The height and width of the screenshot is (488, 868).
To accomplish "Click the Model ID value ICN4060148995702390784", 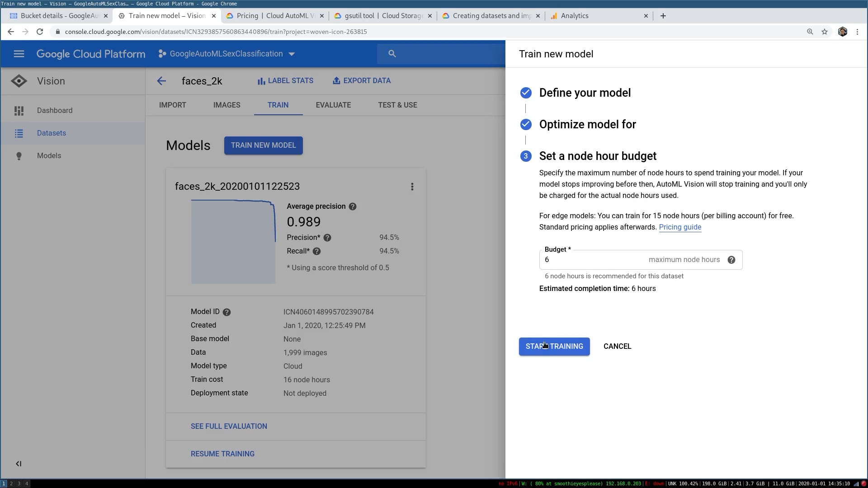I will (x=328, y=312).
